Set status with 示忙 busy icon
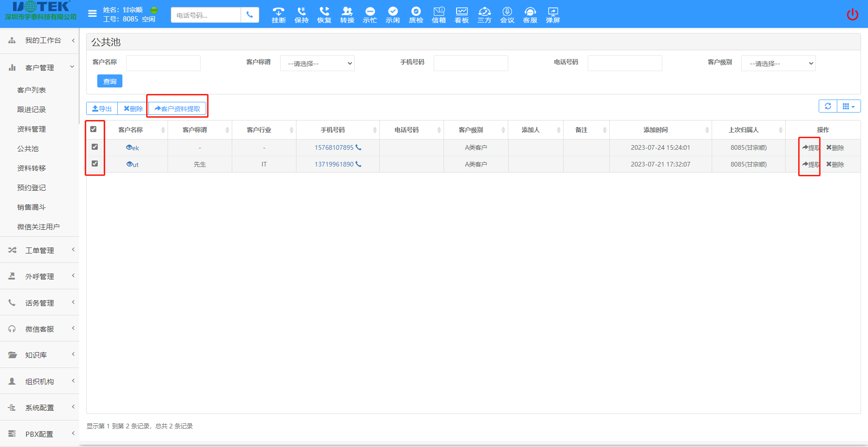The height and width of the screenshot is (447, 868). [x=370, y=14]
